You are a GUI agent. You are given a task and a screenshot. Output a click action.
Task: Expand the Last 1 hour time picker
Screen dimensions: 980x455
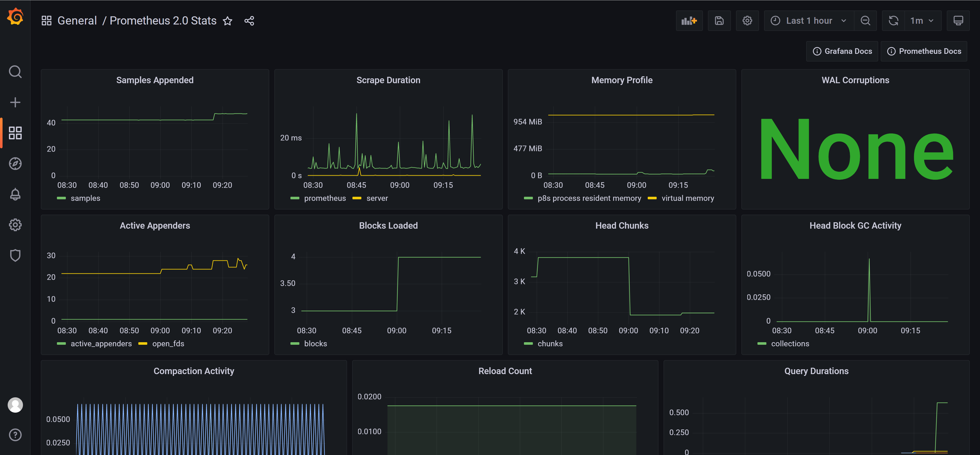point(809,21)
